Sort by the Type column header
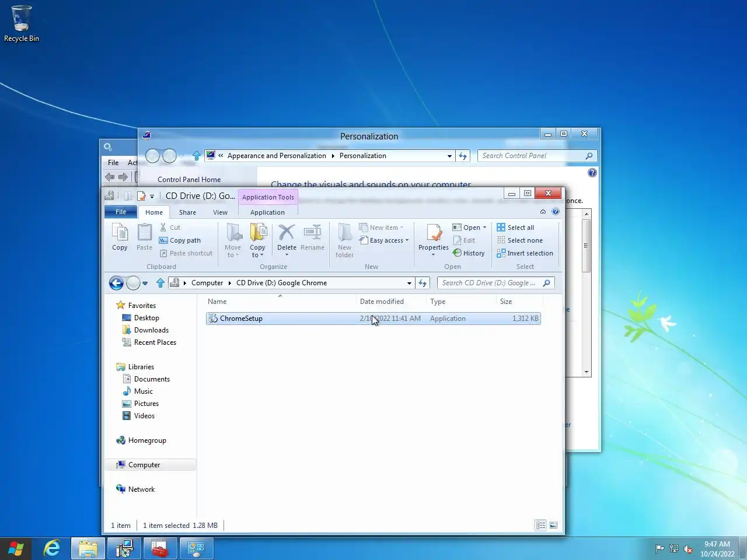747x560 pixels. [x=461, y=302]
